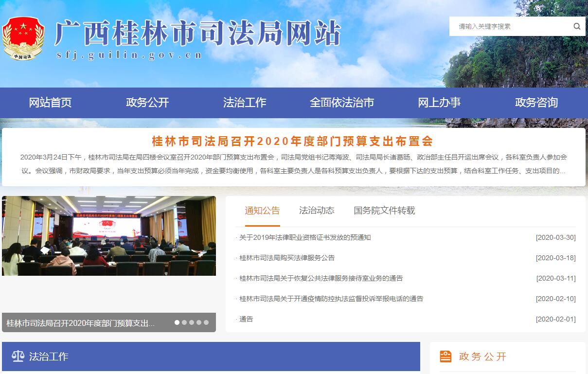Open 法治工作 in the navigation bar
Screen dimensions: 588x374
[245, 103]
